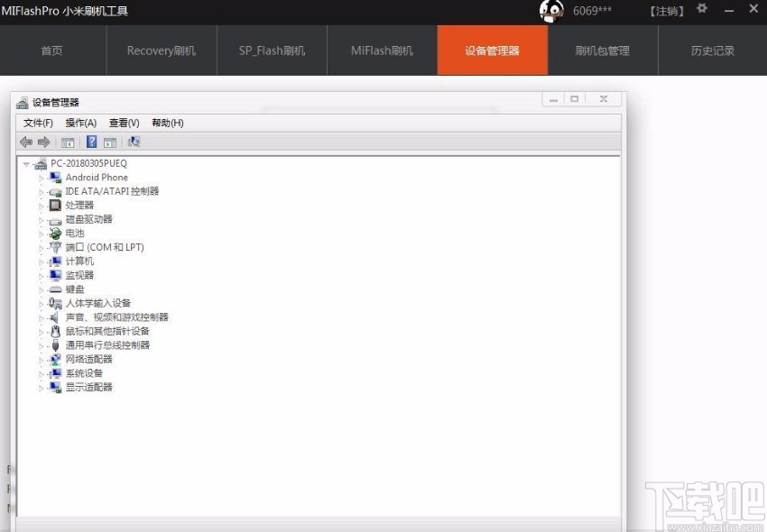Click the 人体学输入设备 icon

pos(55,303)
